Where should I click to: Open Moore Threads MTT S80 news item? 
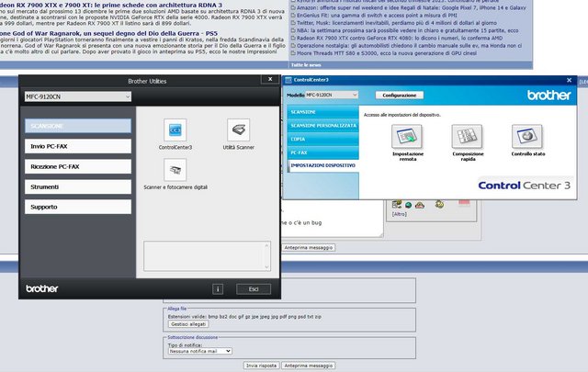coord(387,53)
